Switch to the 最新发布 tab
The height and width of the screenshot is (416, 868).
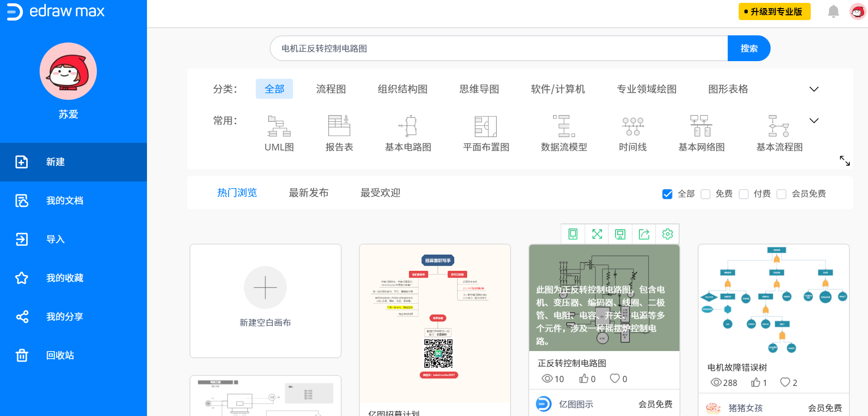[x=309, y=193]
